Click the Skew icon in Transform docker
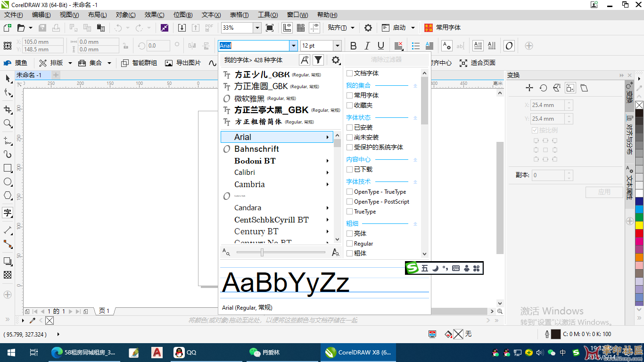 coord(584,88)
